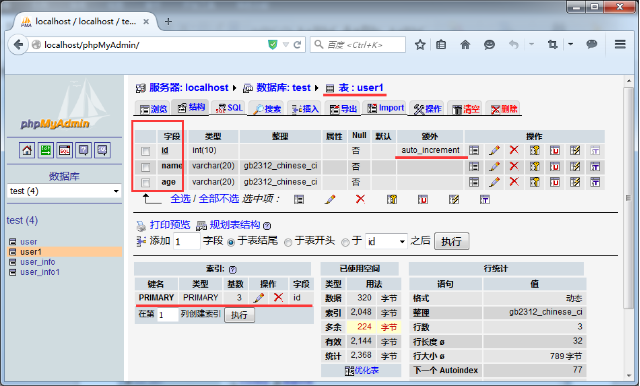
Task: Click the red X drop icon for name field
Action: [514, 166]
